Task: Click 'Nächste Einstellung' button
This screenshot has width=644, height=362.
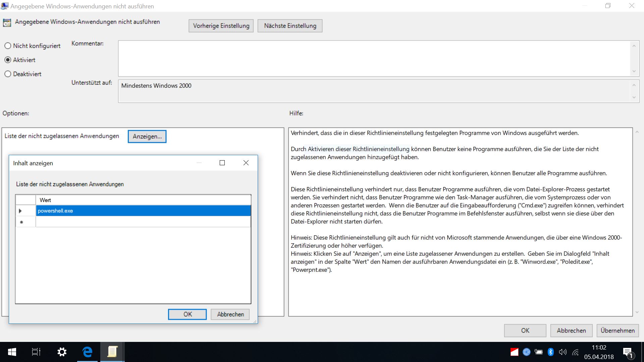Action: pos(290,26)
